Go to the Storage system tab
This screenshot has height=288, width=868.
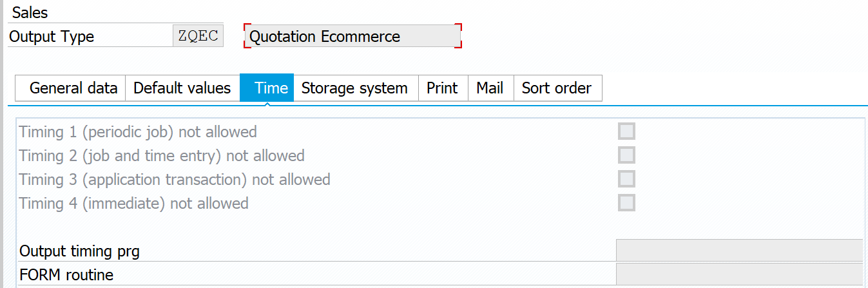(354, 88)
